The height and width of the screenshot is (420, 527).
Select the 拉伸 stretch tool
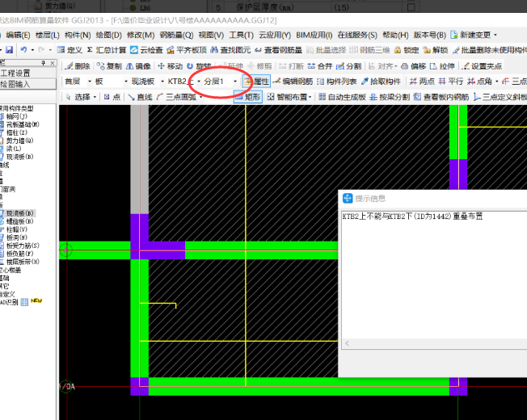[x=442, y=66]
